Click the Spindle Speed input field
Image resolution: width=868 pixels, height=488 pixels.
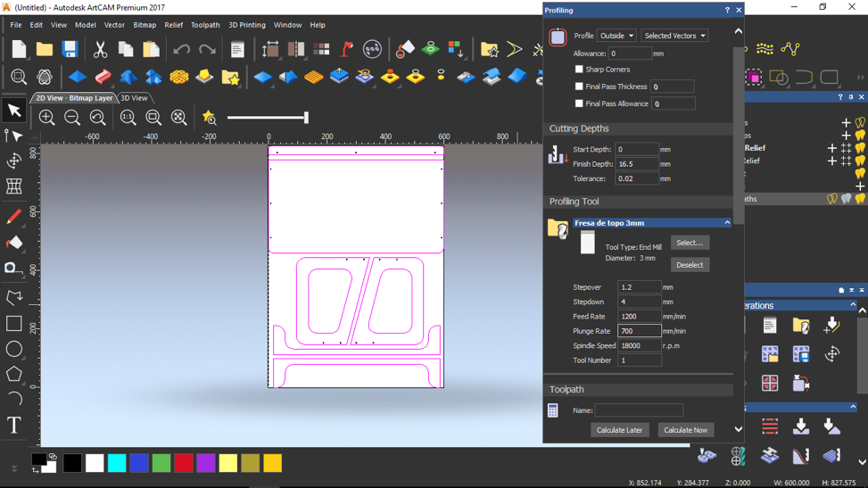tap(640, 345)
